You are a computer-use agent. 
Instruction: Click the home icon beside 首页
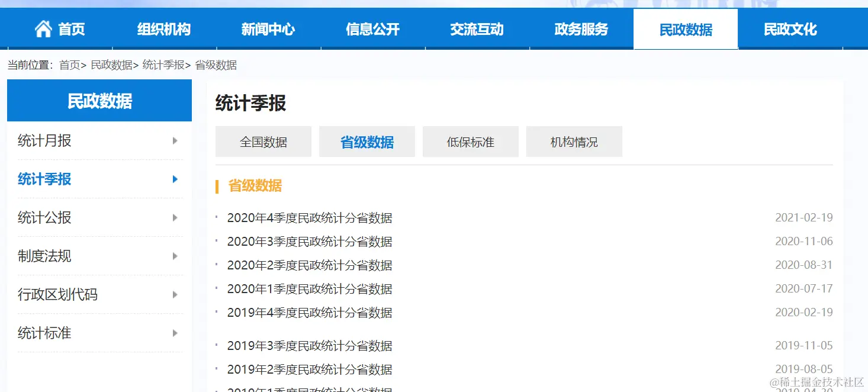coord(44,27)
